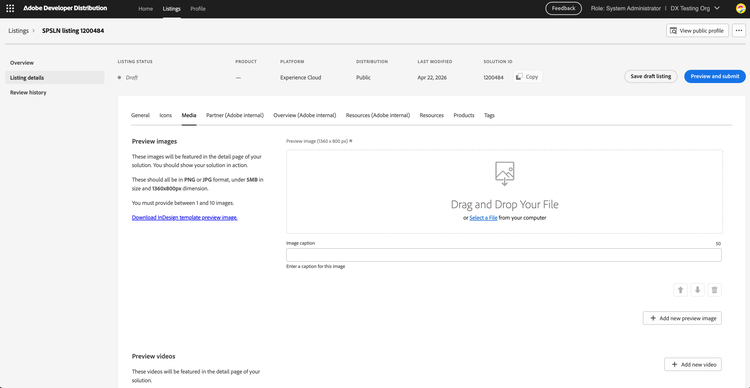Screen dimensions: 750x388
Task: Click View public profile button
Action: [x=697, y=31]
